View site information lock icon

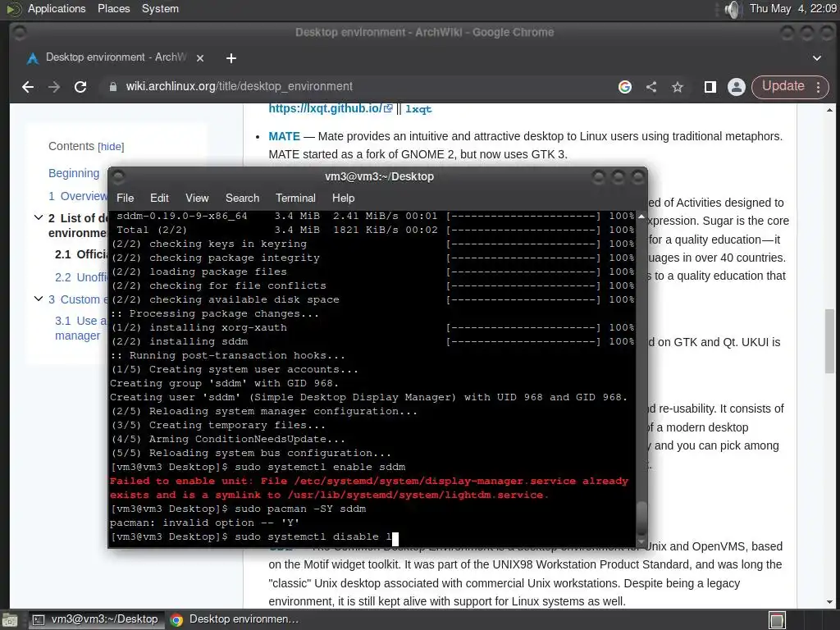coord(113,87)
